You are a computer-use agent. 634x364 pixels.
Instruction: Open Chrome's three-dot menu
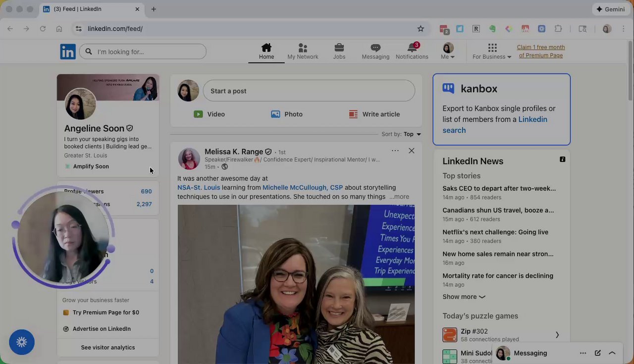point(624,29)
